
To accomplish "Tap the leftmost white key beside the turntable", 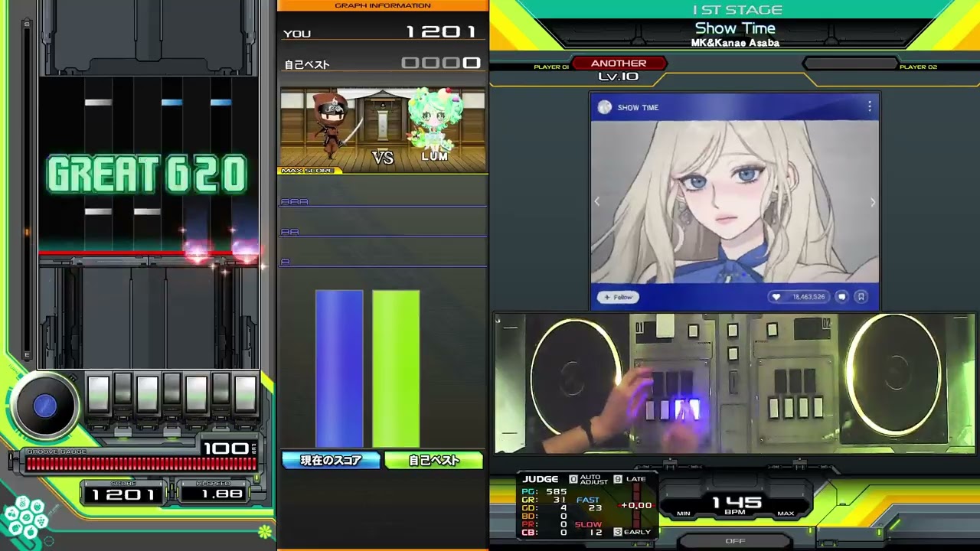I will (x=98, y=394).
